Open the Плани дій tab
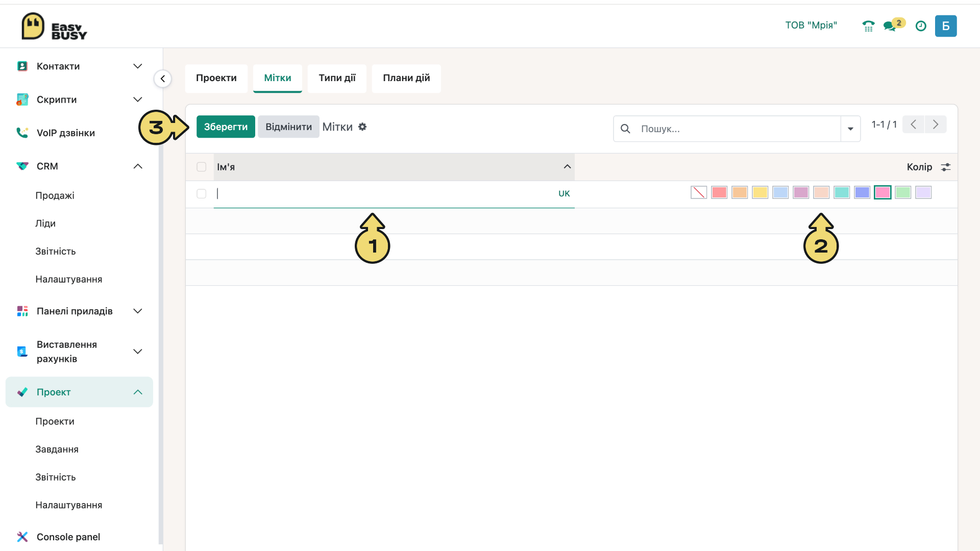Screen dimensions: 980x551 pos(406,78)
